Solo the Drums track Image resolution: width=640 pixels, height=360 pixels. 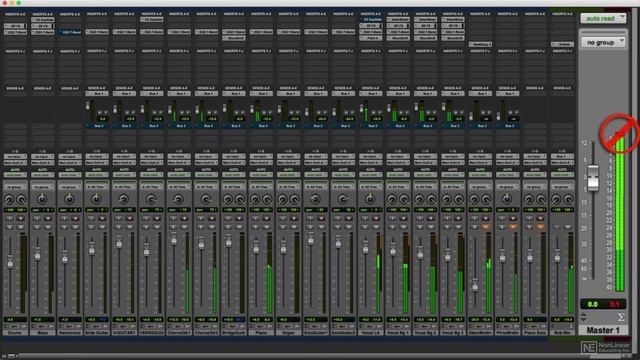tap(10, 227)
